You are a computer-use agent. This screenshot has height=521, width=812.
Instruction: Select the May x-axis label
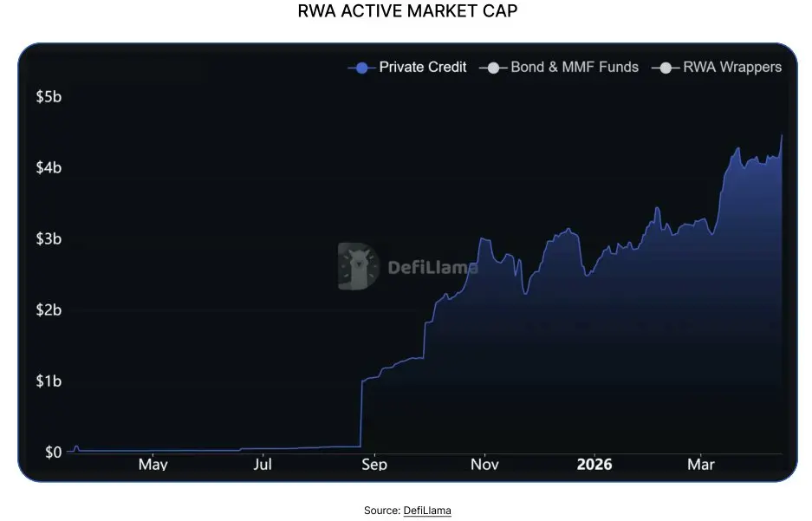pyautogui.click(x=153, y=464)
